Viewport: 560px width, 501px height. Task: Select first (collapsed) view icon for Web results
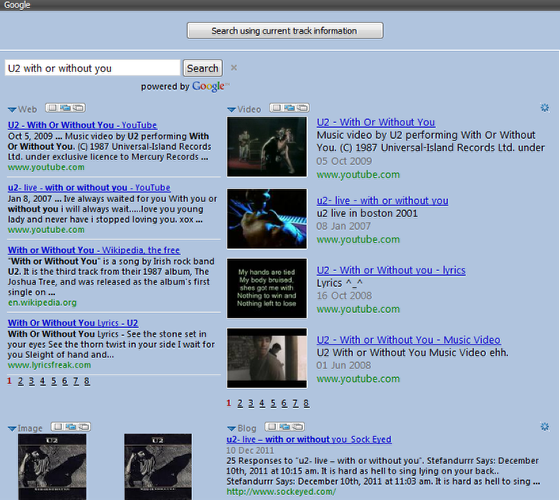pyautogui.click(x=52, y=107)
